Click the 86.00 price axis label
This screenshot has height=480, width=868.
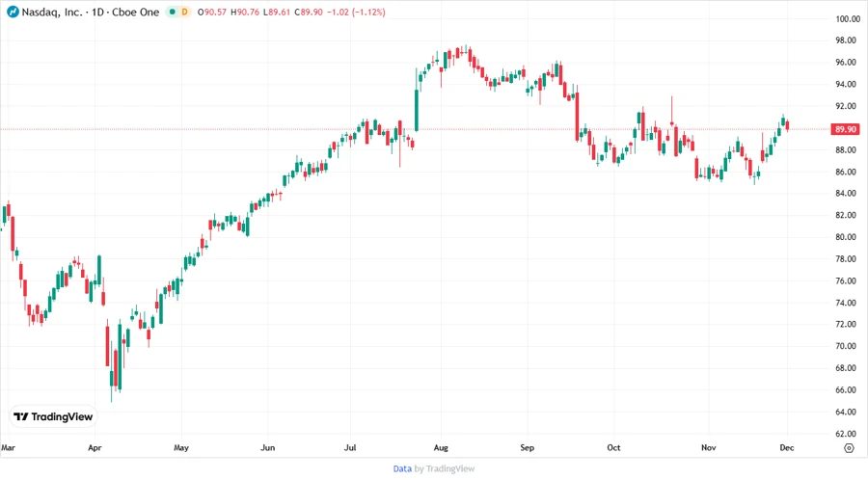(846, 172)
